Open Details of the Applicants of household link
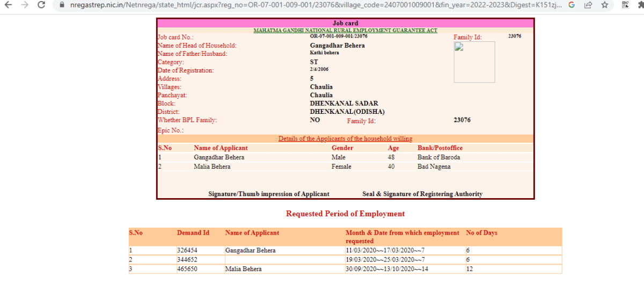Viewport: 644px width, 284px height. [x=345, y=139]
